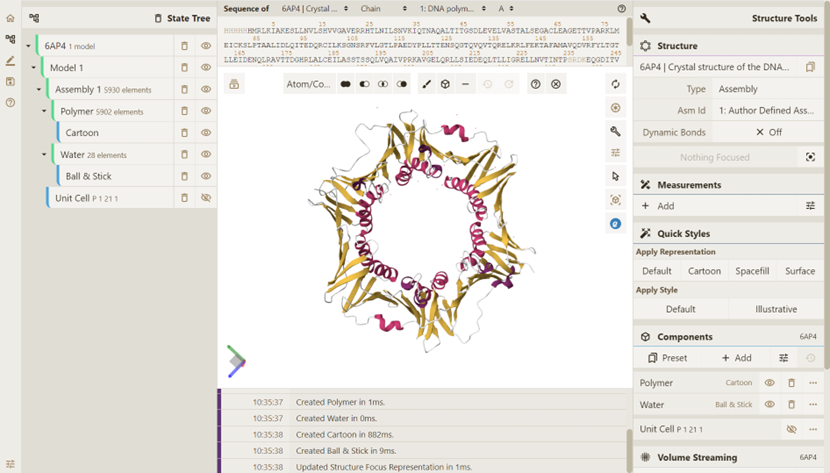The width and height of the screenshot is (830, 473).
Task: Open the Atom/Coarse granularity dropdown
Action: pyautogui.click(x=308, y=85)
